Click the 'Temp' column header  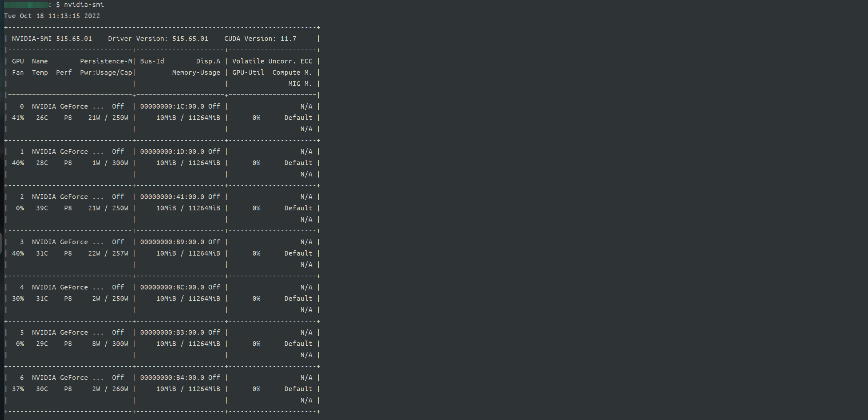point(40,73)
